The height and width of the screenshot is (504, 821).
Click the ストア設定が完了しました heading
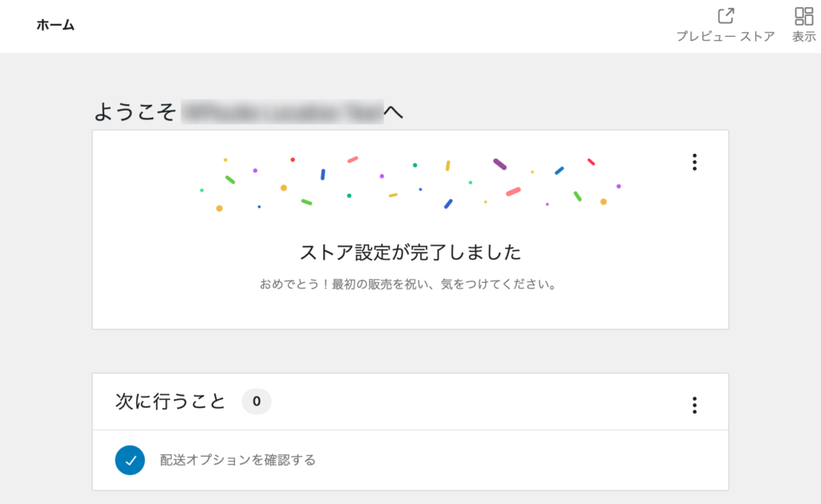[x=410, y=252]
